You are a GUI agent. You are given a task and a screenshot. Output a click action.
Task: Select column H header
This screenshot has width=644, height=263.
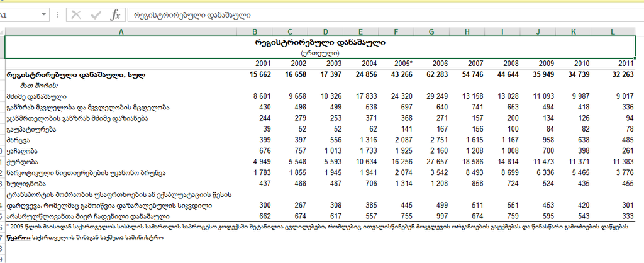click(x=467, y=31)
